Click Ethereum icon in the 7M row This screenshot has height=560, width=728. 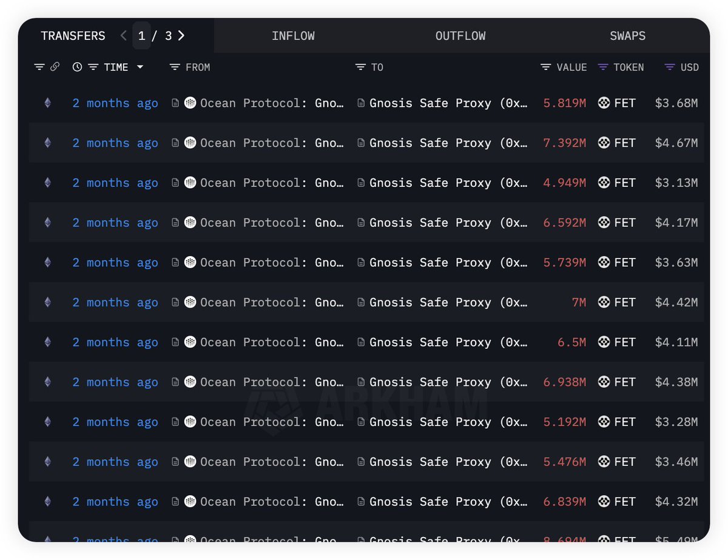pyautogui.click(x=47, y=302)
